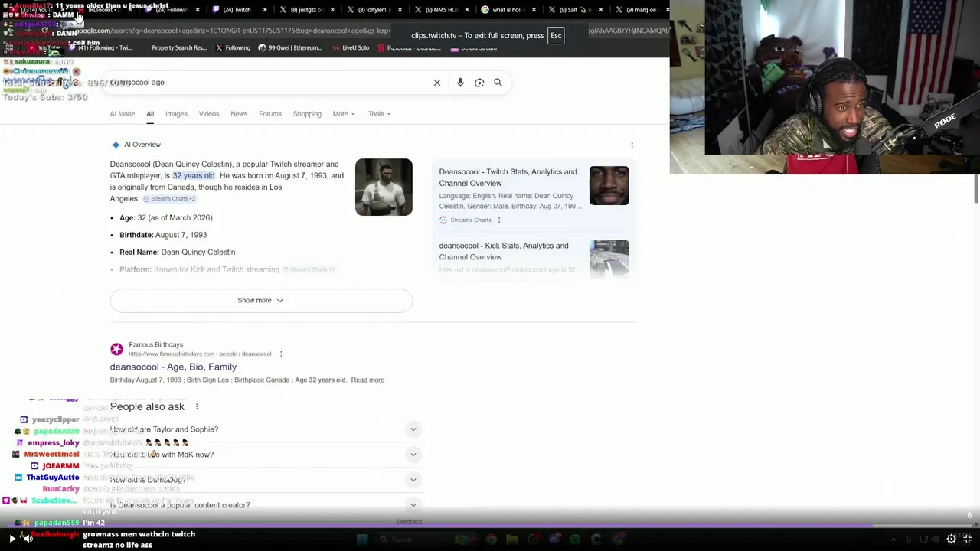Play the Twitch clip

[x=11, y=539]
